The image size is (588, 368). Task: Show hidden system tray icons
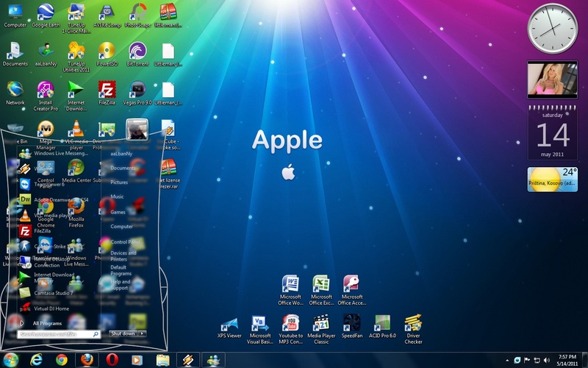(507, 361)
